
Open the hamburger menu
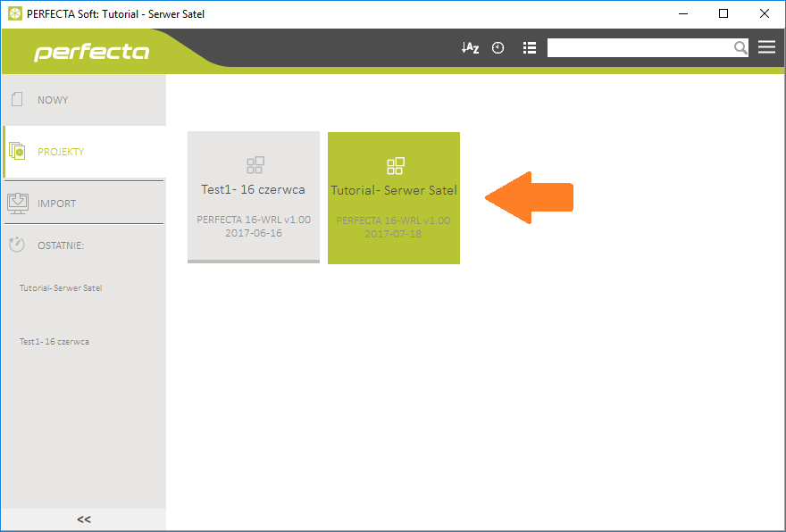tap(766, 47)
